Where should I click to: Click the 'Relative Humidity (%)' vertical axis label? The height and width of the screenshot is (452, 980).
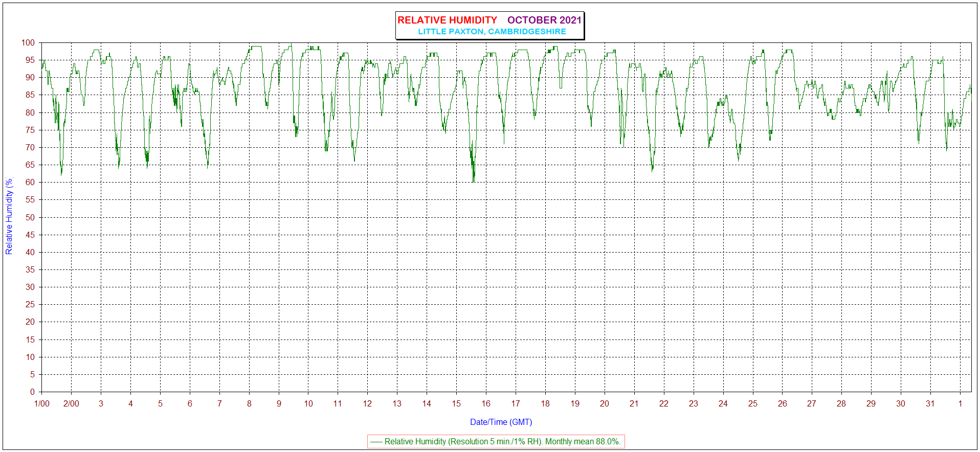[x=9, y=216]
